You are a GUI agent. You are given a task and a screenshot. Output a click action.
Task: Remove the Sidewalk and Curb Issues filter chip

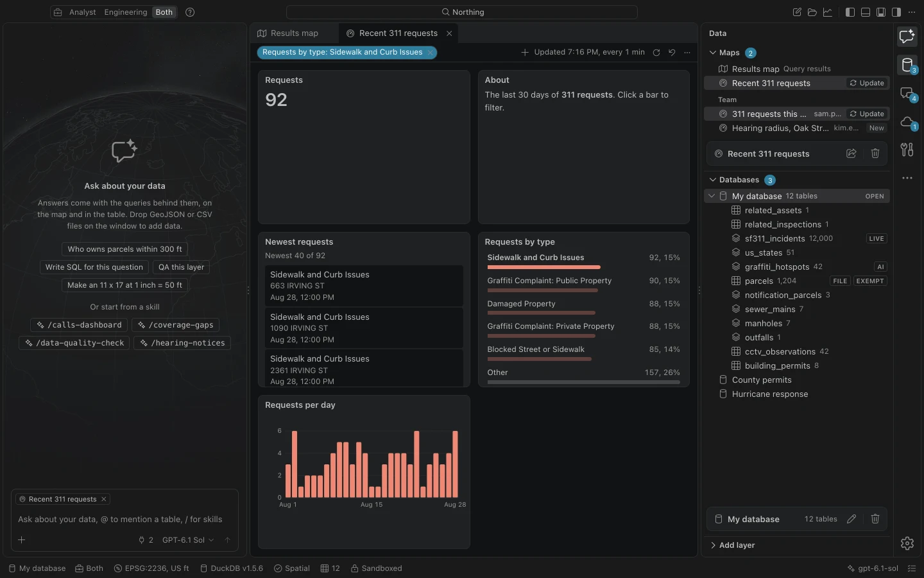click(x=430, y=53)
